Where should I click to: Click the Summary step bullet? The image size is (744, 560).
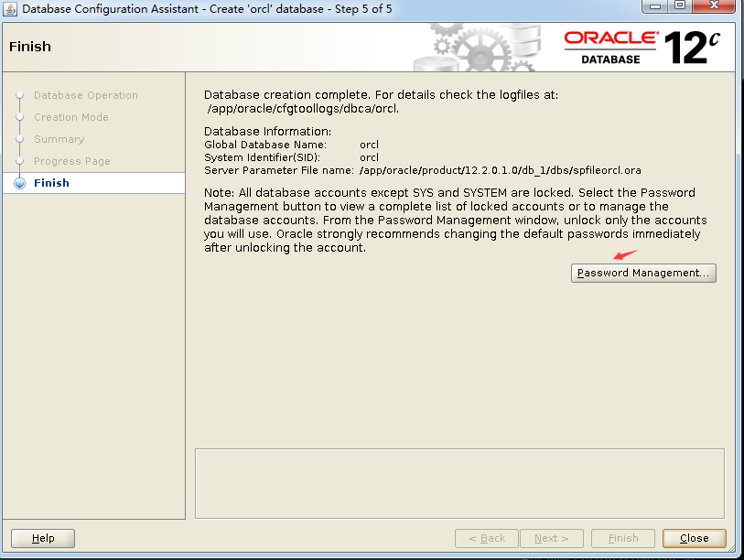pyautogui.click(x=19, y=138)
